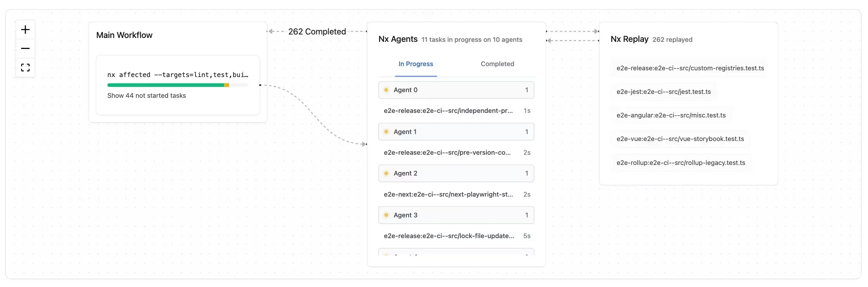Viewport: 868px width, 287px height.
Task: Select the In Progress tab
Action: (x=416, y=64)
